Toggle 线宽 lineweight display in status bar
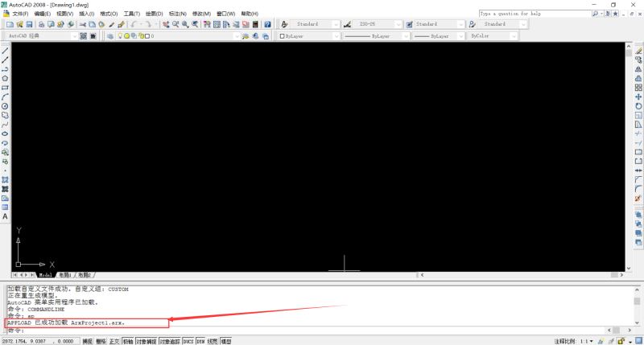Image resolution: width=644 pixels, height=345 pixels. (213, 341)
